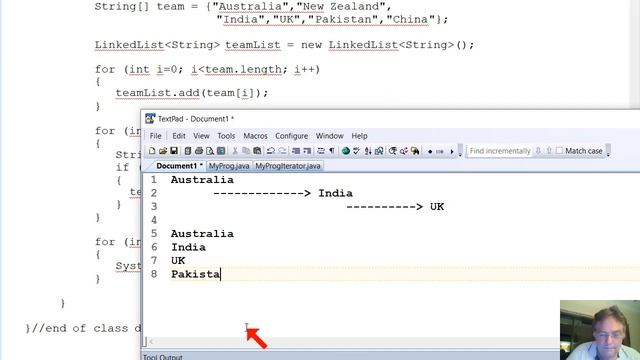The height and width of the screenshot is (360, 640).
Task: Click the Cut scissors icon
Action: pyautogui.click(x=235, y=151)
